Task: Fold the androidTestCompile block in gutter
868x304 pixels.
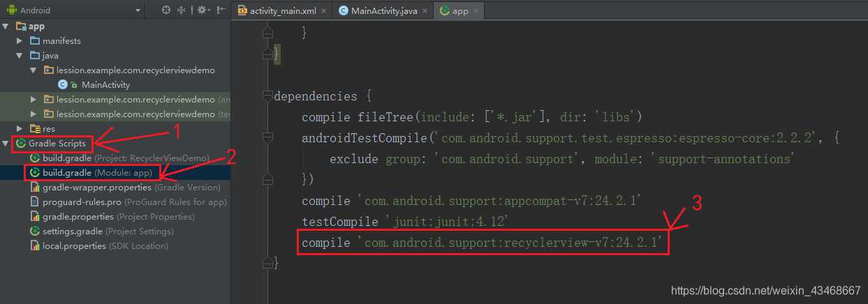Action: [x=266, y=138]
